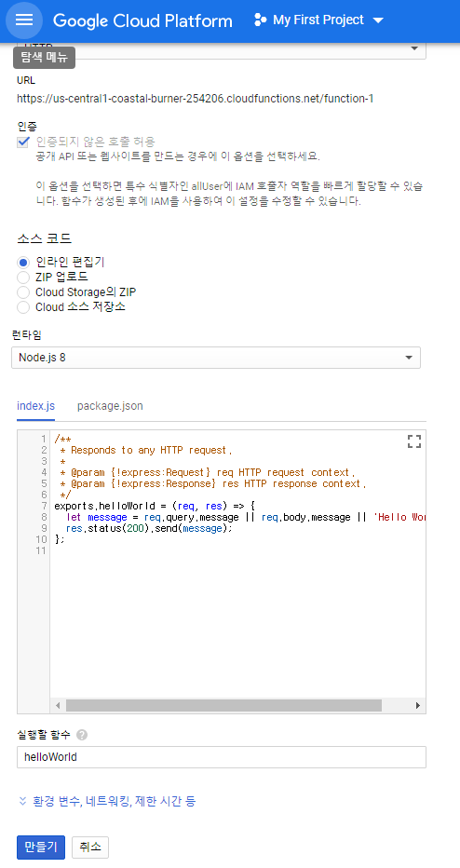The width and height of the screenshot is (460, 868).
Task: Click the help icon next to 실행할 함수
Action: point(82,735)
